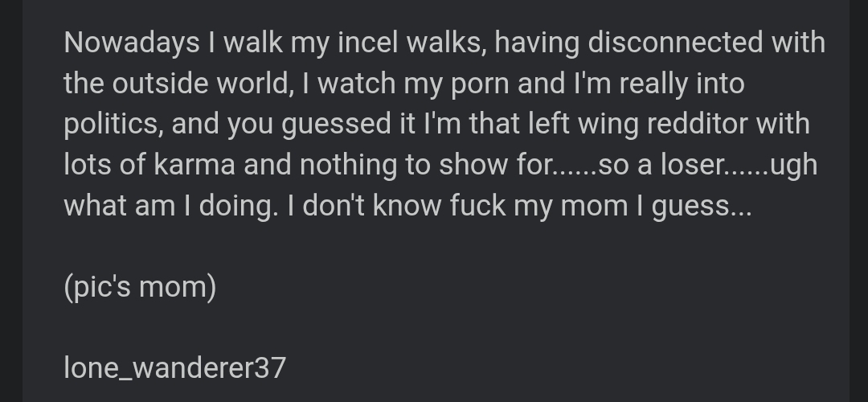Click the word 'walks,' in the first line
This screenshot has height=402, width=868.
(x=446, y=43)
